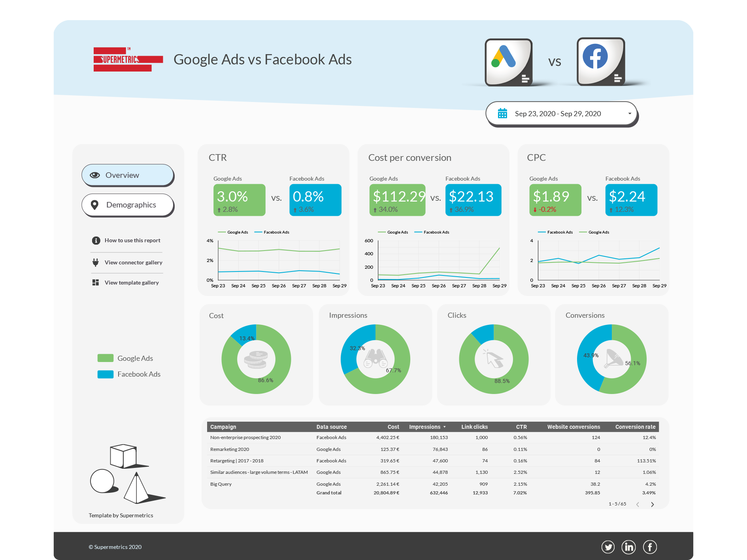This screenshot has width=747, height=560.
Task: Click the plug icon for connector gallery
Action: (x=95, y=262)
